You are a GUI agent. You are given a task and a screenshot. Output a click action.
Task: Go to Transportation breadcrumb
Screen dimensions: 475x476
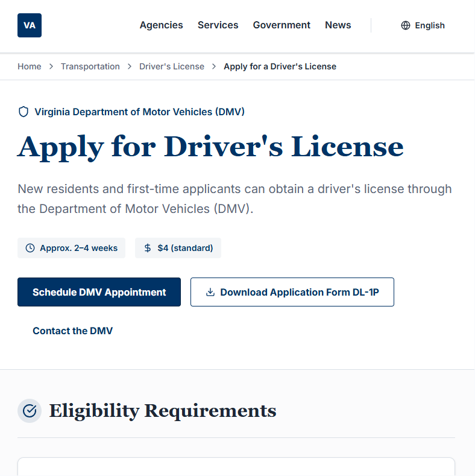pos(90,66)
